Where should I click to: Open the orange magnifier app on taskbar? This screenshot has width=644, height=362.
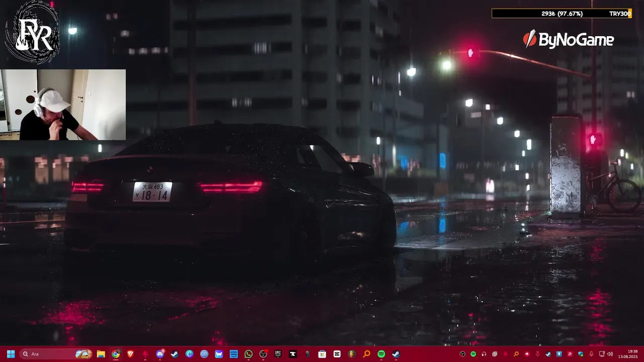coord(366,354)
